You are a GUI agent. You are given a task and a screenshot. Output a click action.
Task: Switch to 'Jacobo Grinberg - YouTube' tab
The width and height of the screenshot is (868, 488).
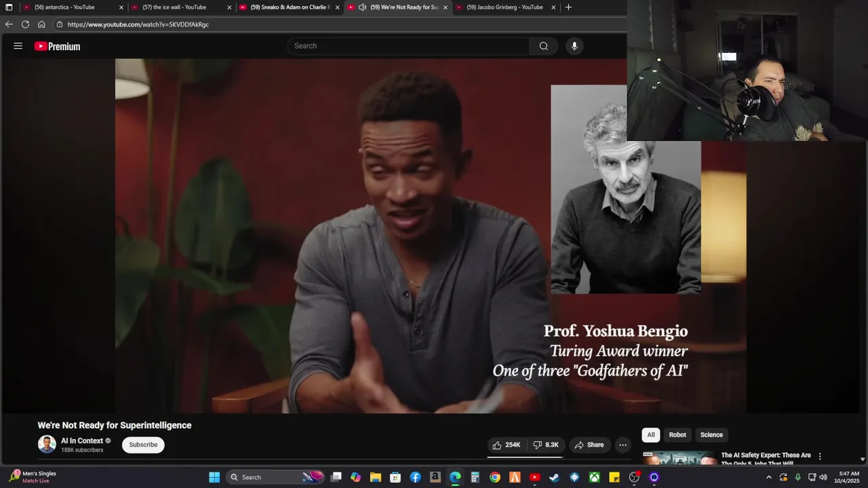click(x=505, y=7)
